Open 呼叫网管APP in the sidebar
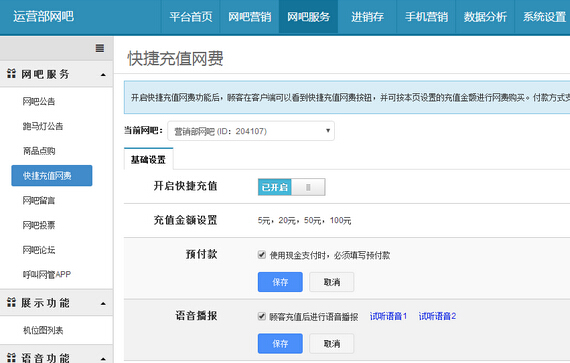 point(47,274)
